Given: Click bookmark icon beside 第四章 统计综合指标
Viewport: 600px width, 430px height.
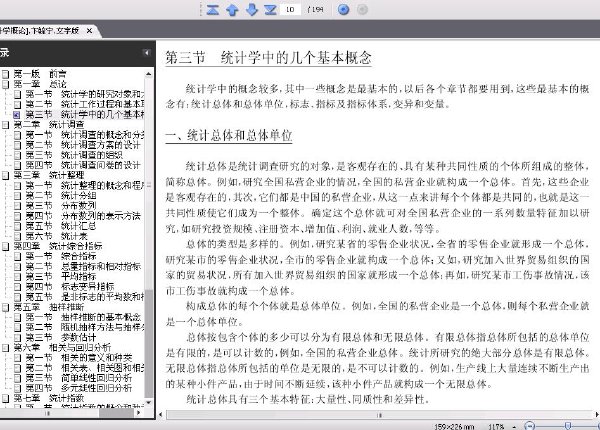Looking at the screenshot, I should tap(5, 246).
